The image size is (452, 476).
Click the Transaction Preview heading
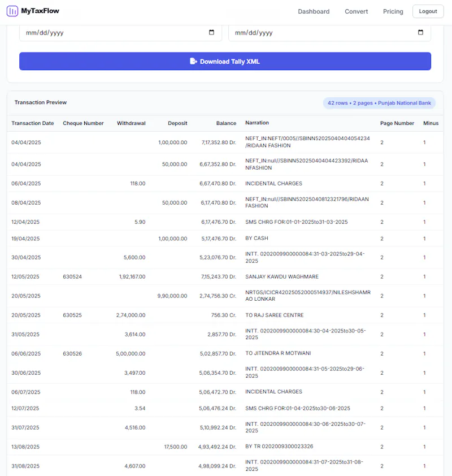click(41, 102)
